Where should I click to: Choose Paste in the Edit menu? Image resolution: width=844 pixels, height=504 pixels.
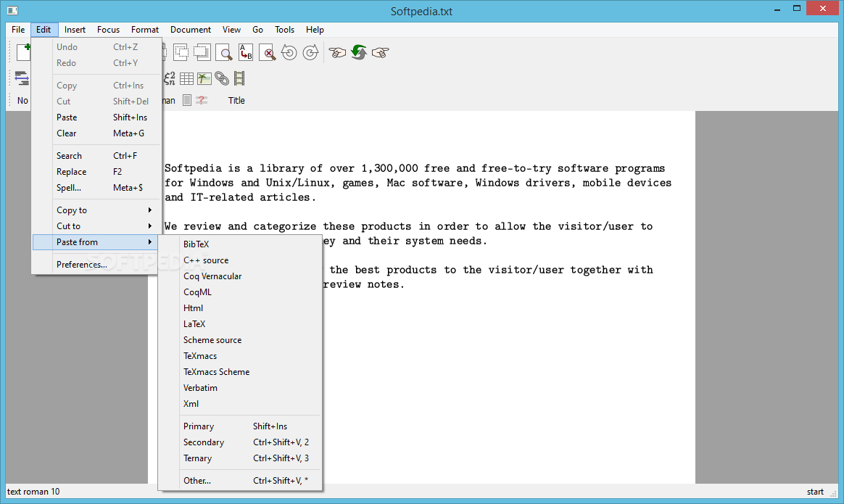96,117
